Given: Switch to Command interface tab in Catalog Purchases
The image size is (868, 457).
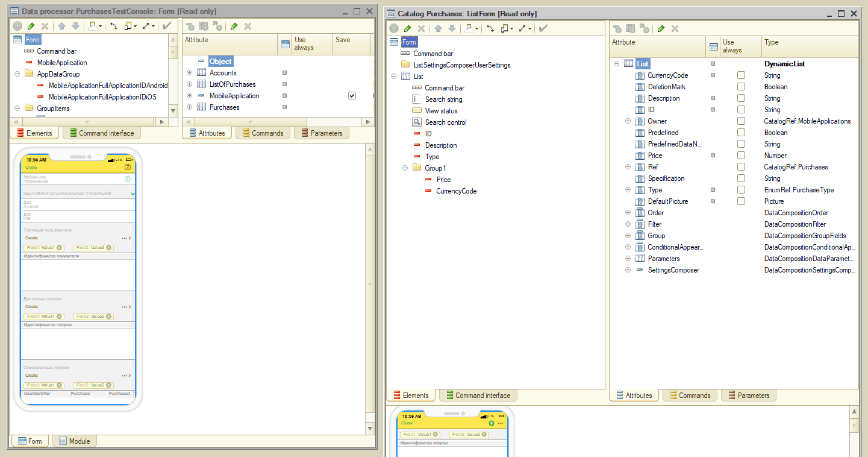Looking at the screenshot, I should [477, 396].
